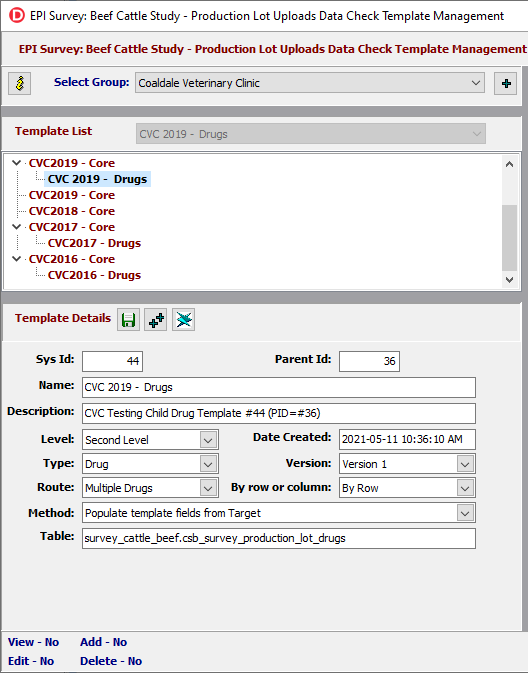Select CVC2018 - Core in template tree
This screenshot has height=673, width=528.
coord(72,211)
